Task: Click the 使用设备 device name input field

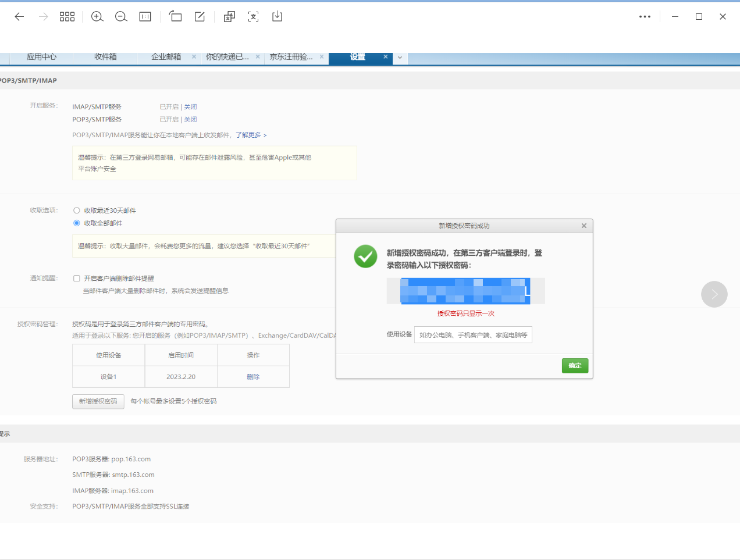Action: click(473, 334)
